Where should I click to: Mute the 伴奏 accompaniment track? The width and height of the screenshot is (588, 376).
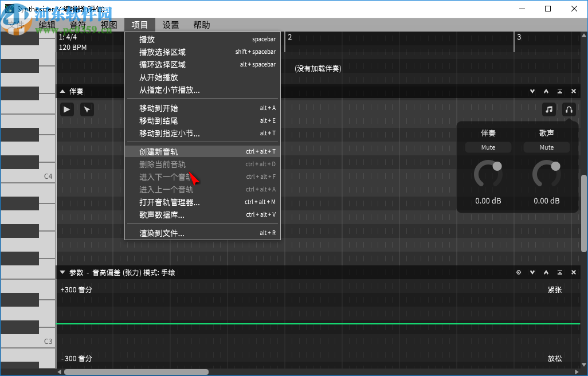488,147
